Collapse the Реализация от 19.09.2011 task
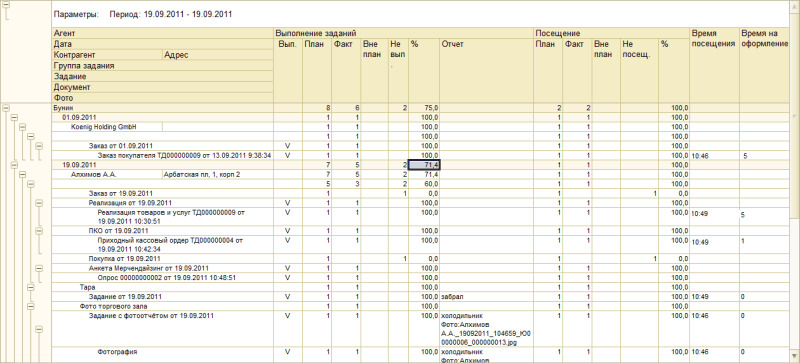 39,203
